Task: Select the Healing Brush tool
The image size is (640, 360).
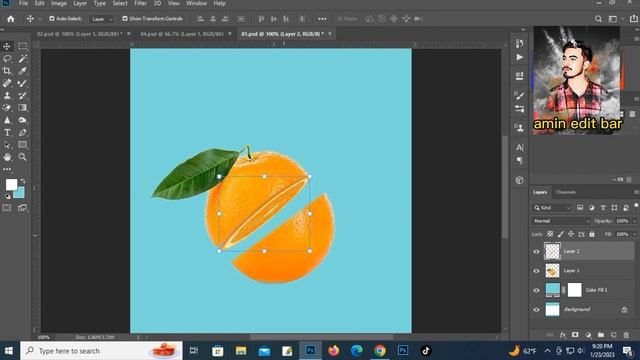Action: (7, 83)
